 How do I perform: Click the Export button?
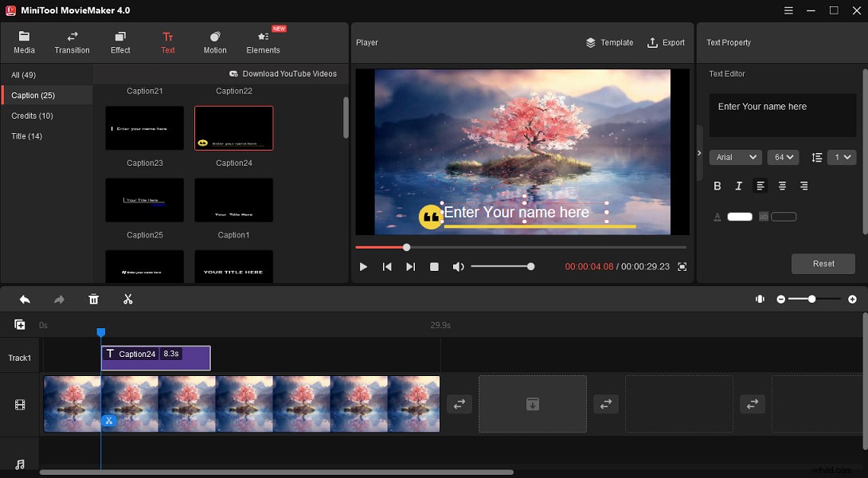point(666,42)
